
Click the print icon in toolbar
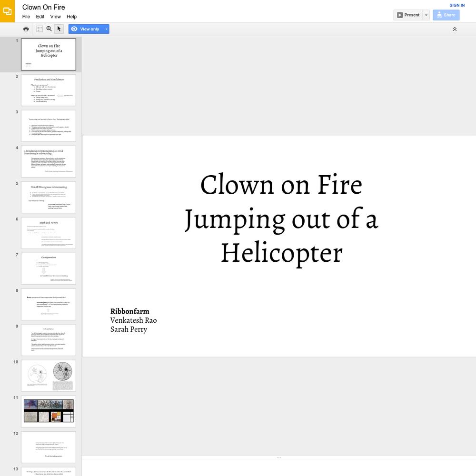26,29
